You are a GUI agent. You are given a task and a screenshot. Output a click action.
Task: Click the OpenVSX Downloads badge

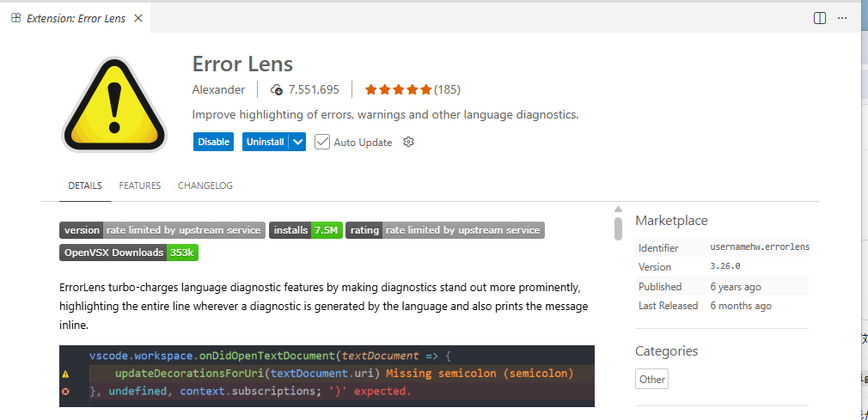tap(129, 253)
